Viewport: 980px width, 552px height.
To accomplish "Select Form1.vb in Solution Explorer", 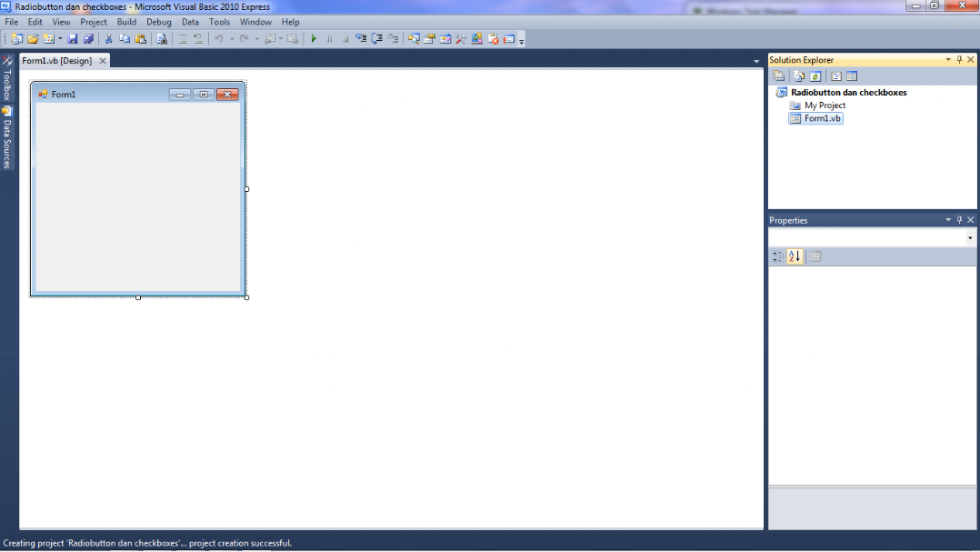I will 823,118.
